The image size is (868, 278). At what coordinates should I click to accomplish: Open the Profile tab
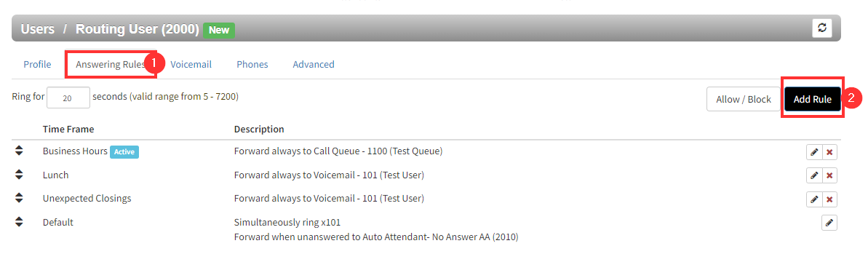[x=37, y=64]
